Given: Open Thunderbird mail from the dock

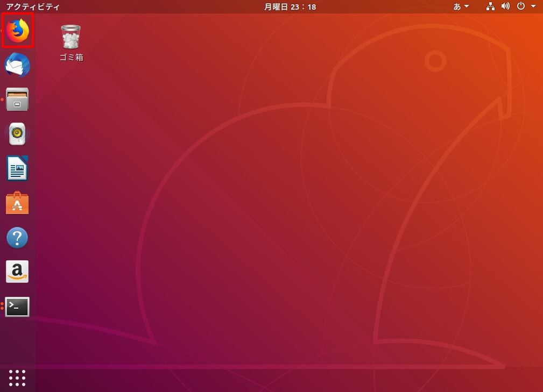Looking at the screenshot, I should click(17, 65).
